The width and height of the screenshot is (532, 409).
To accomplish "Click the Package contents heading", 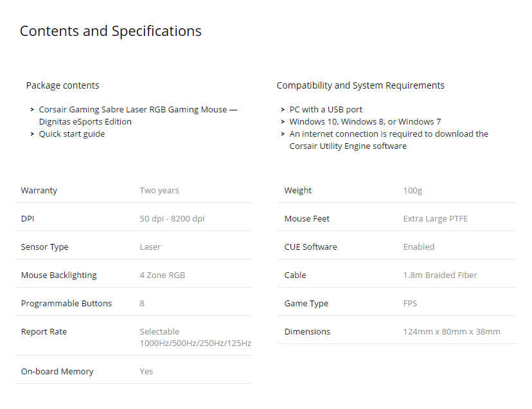I will pyautogui.click(x=62, y=85).
